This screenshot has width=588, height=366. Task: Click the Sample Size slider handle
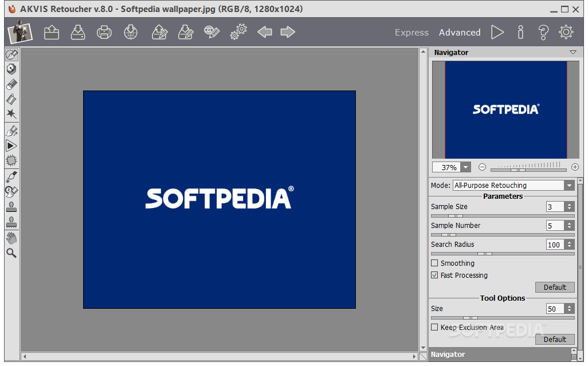tap(456, 216)
